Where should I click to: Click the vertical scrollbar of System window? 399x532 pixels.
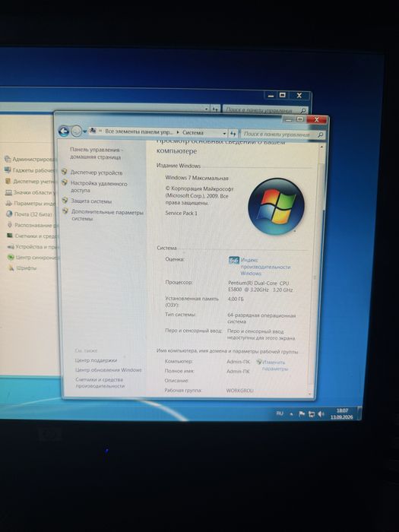tap(321, 270)
